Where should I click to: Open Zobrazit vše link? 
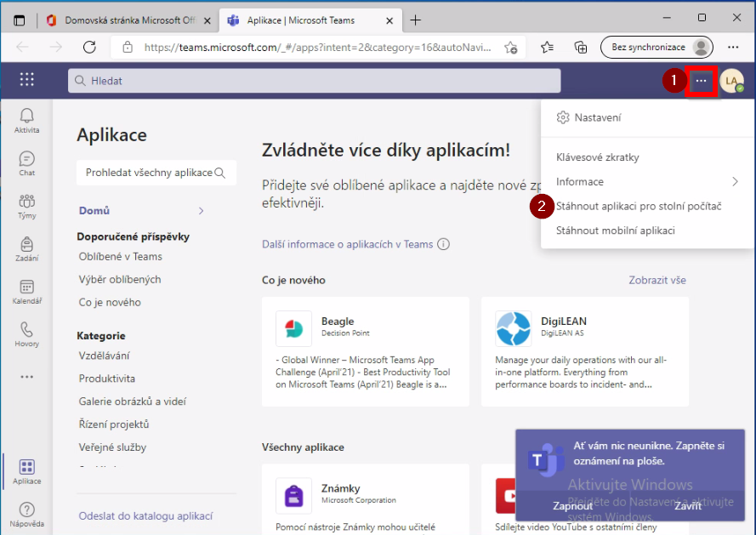[x=657, y=280]
